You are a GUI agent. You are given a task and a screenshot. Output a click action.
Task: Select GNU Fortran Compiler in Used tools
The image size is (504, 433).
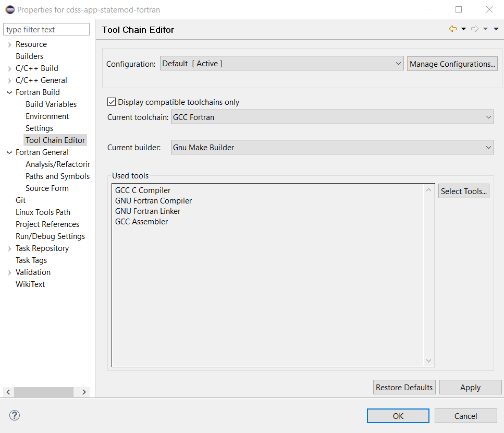[153, 201]
